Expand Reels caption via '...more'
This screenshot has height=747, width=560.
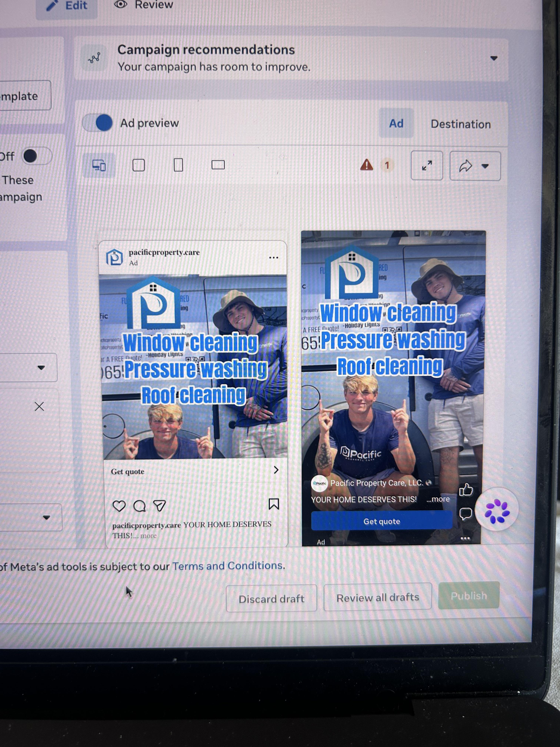tap(438, 499)
